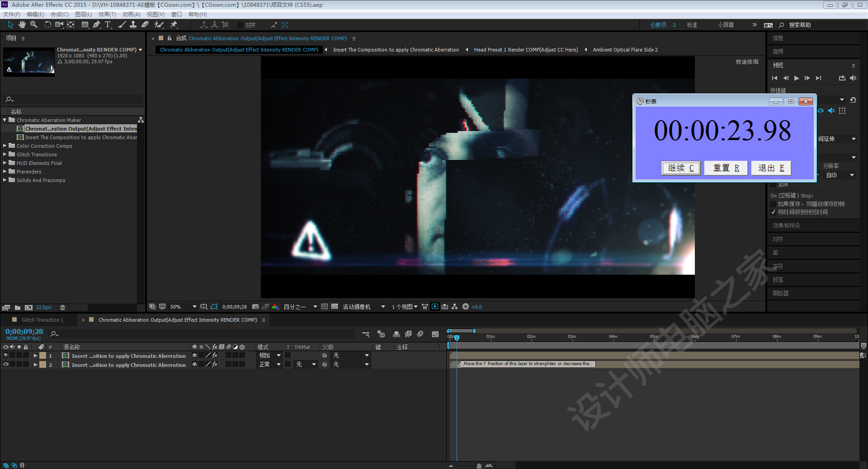Hide layer 2 with its eye toggle
The width and height of the screenshot is (868, 469).
point(6,365)
